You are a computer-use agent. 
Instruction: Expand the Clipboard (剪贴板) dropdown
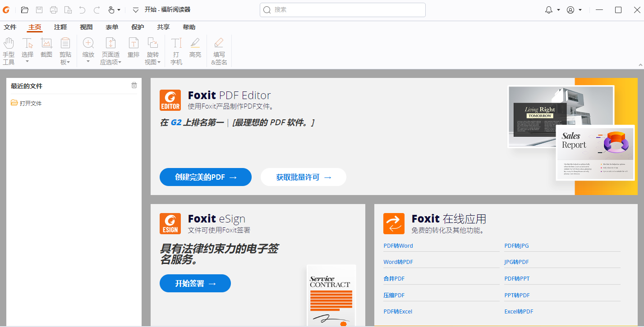point(65,62)
